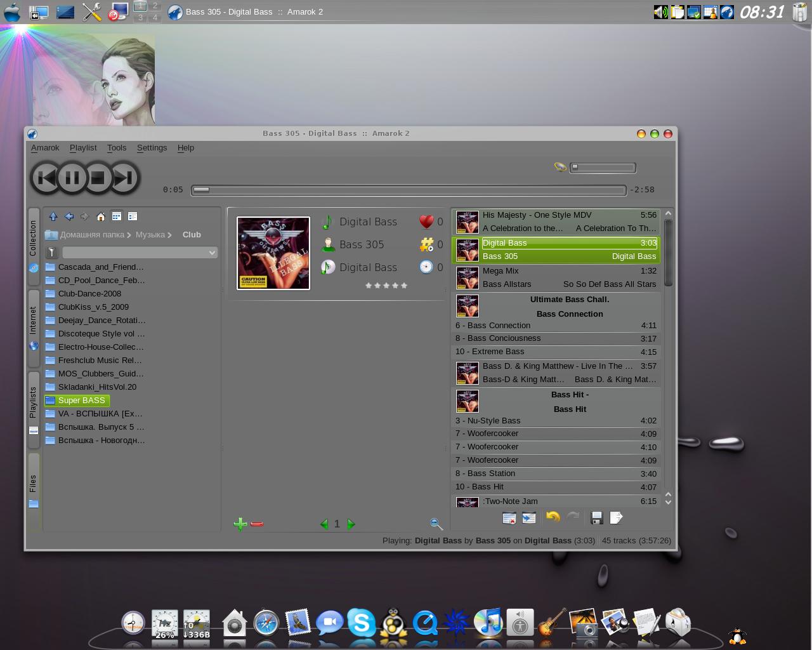Select 6 - Bass Connection track
The width and height of the screenshot is (812, 650).
tap(556, 326)
